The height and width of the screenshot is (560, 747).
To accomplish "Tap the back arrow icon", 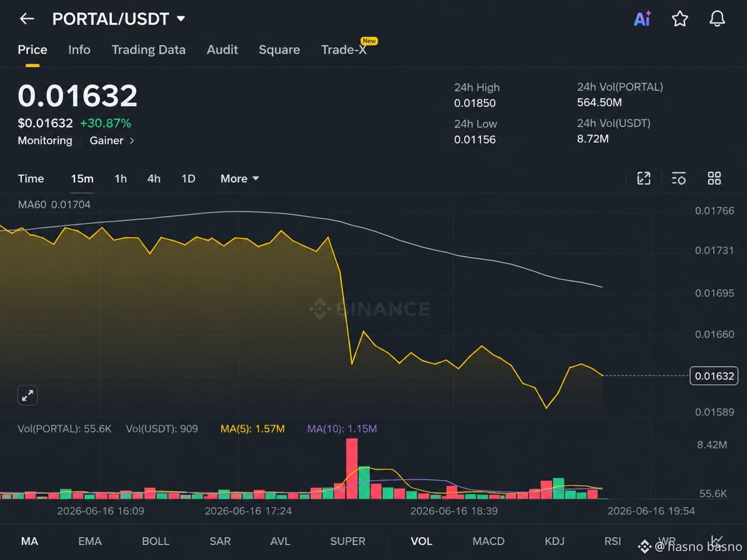I will (27, 19).
